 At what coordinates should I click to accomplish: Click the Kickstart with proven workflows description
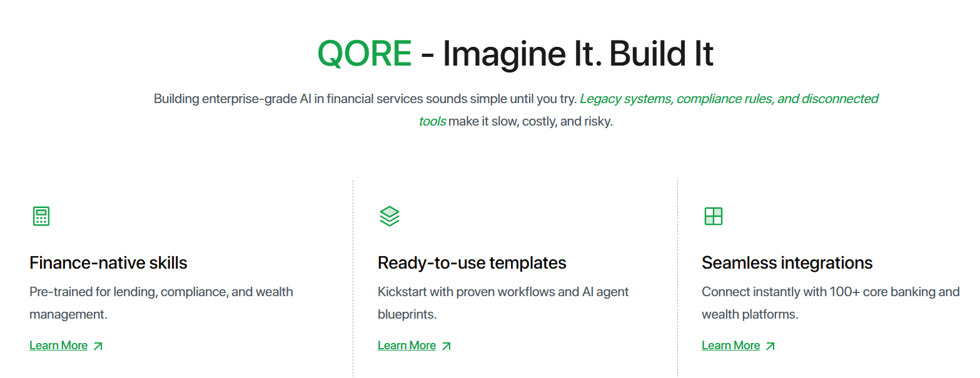503,302
